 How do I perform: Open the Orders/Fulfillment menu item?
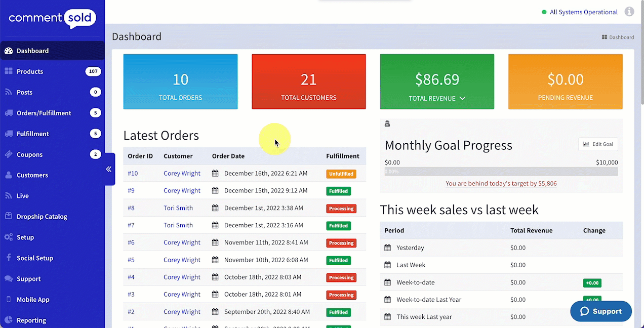pyautogui.click(x=44, y=113)
